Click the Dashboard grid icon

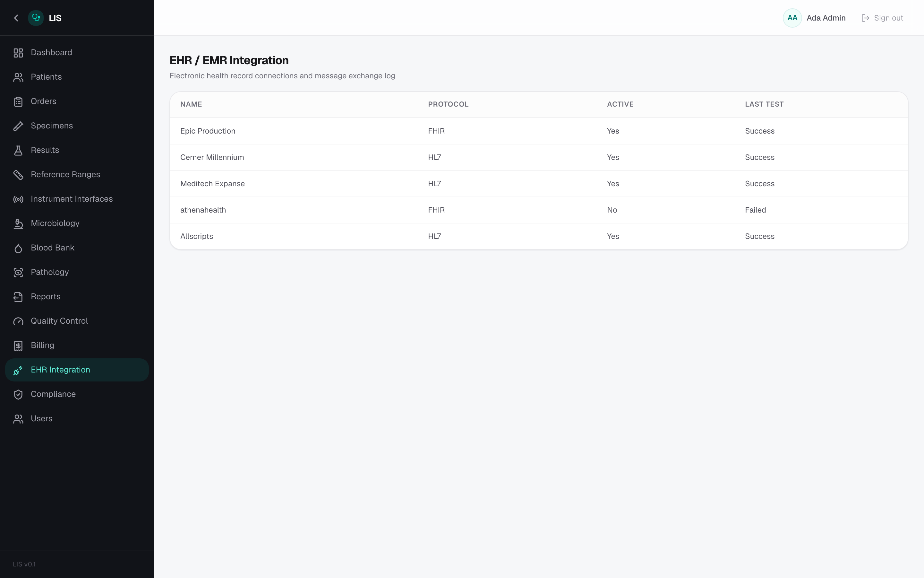(x=18, y=53)
